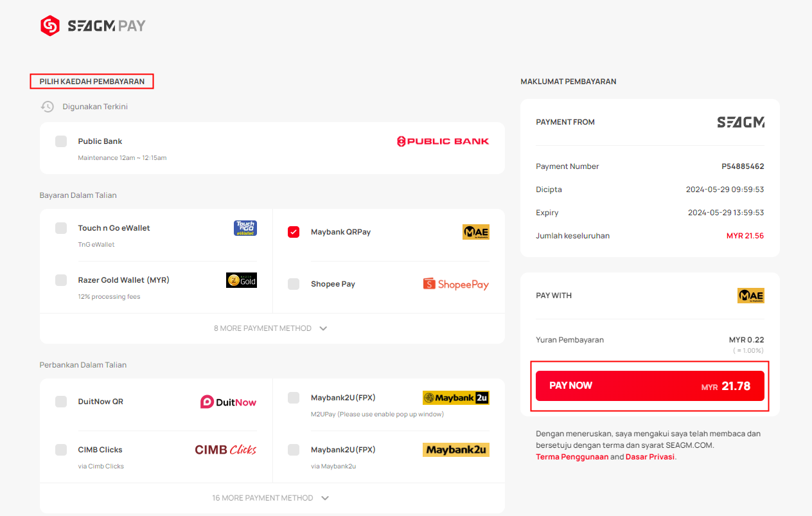Click the DuitNow QR label
This screenshot has width=812, height=516.
click(101, 402)
